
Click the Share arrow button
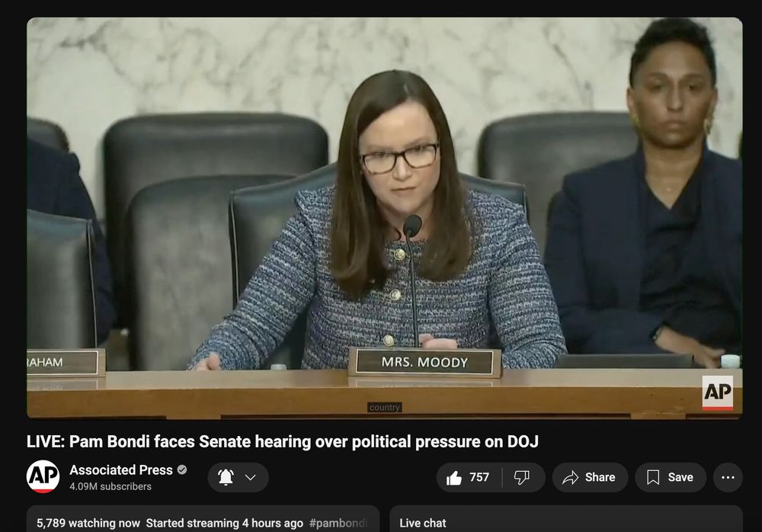[590, 478]
